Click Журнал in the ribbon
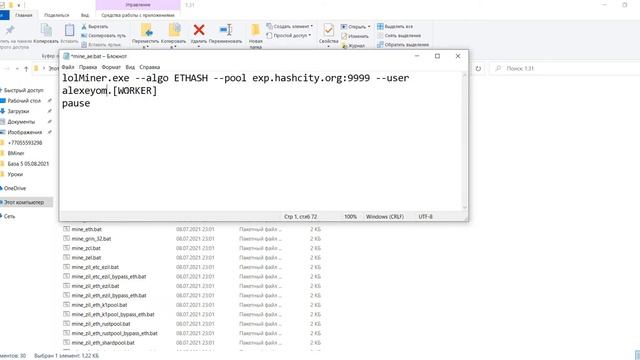The width and height of the screenshot is (640, 360). click(x=353, y=46)
